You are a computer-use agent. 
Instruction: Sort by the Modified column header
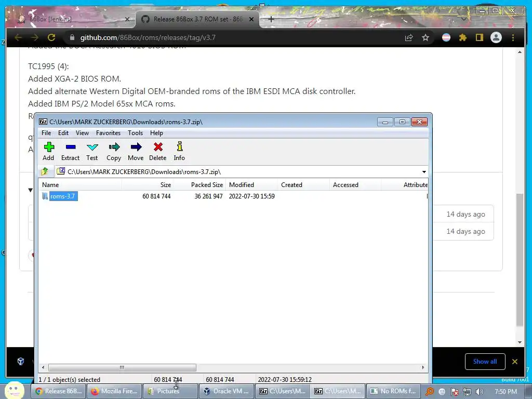(252, 185)
